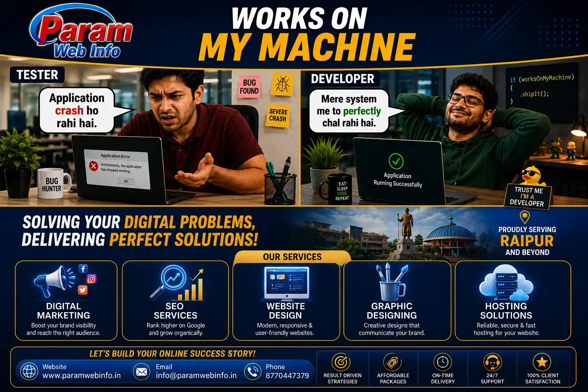
Task: Select the SEO Services title
Action: pos(175,311)
